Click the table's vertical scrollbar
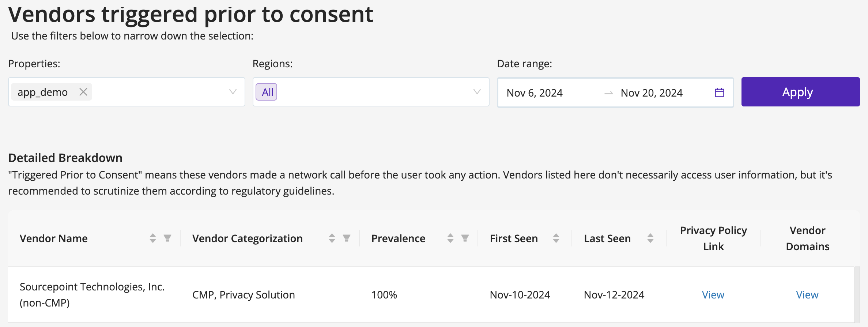Screen dimensions: 868x327 click(x=857, y=294)
